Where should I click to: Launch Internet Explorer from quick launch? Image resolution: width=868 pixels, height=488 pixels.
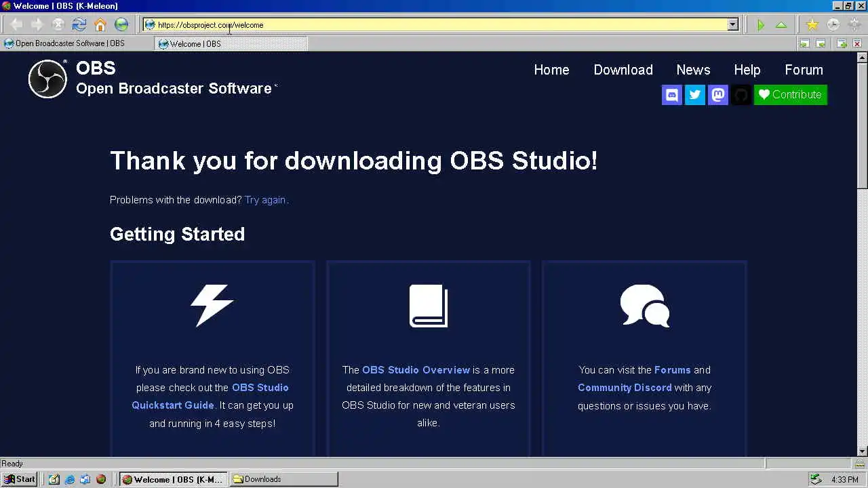[x=70, y=479]
